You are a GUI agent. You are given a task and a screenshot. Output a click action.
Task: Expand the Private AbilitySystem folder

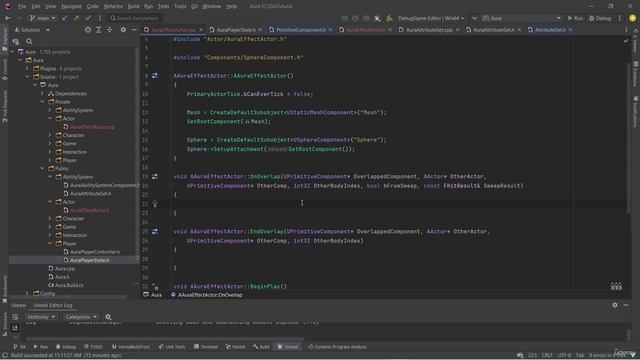pos(50,110)
